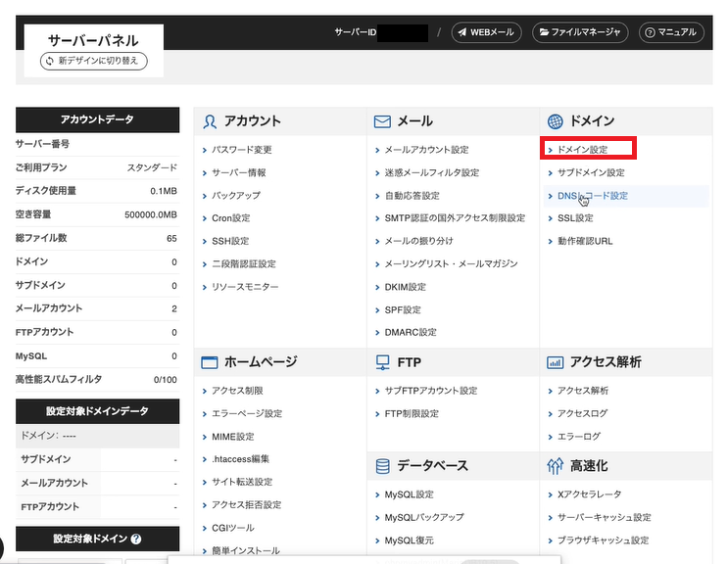
Task: Open エラーページ設定
Action: pos(247,414)
